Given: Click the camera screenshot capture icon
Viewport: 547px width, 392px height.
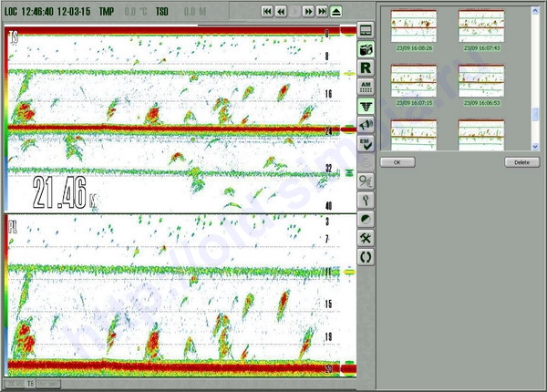Looking at the screenshot, I should [x=366, y=49].
